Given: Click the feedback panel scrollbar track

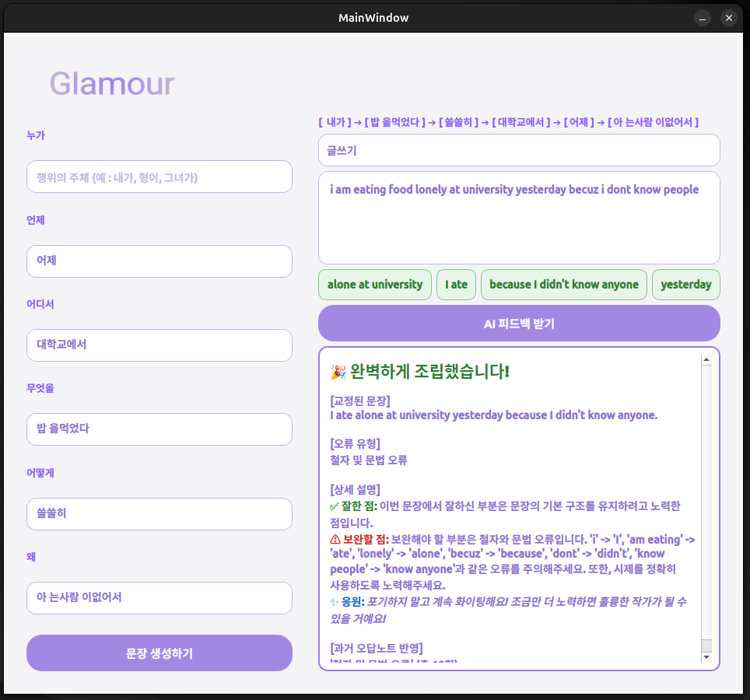Looking at the screenshot, I should 706,502.
